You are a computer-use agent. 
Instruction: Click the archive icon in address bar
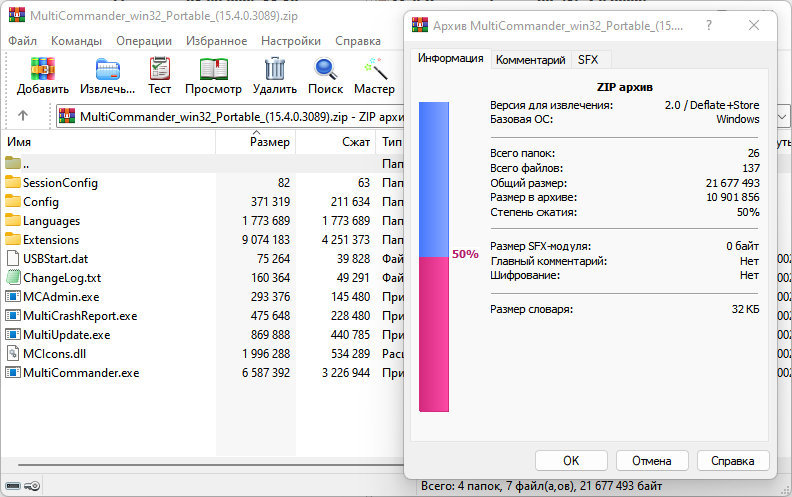pyautogui.click(x=67, y=116)
